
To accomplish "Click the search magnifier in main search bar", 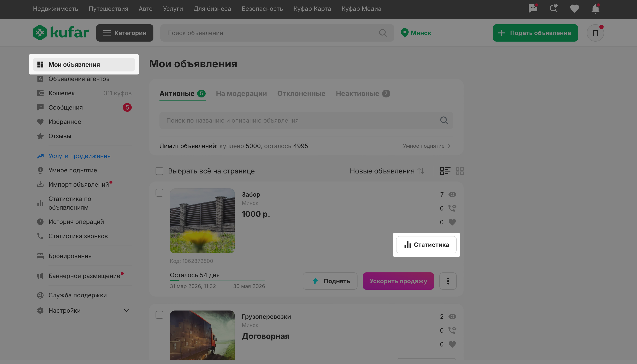I will (383, 33).
